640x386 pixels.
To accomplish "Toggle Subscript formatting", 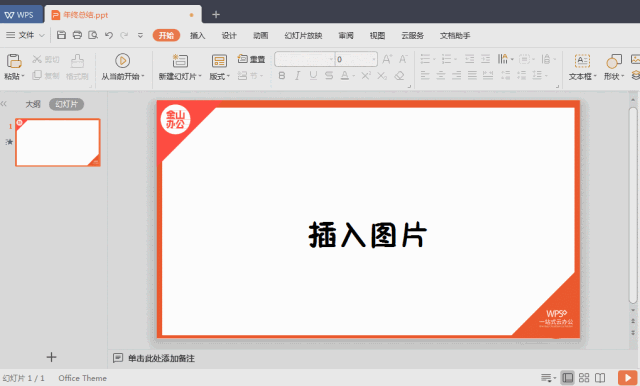I will [382, 75].
